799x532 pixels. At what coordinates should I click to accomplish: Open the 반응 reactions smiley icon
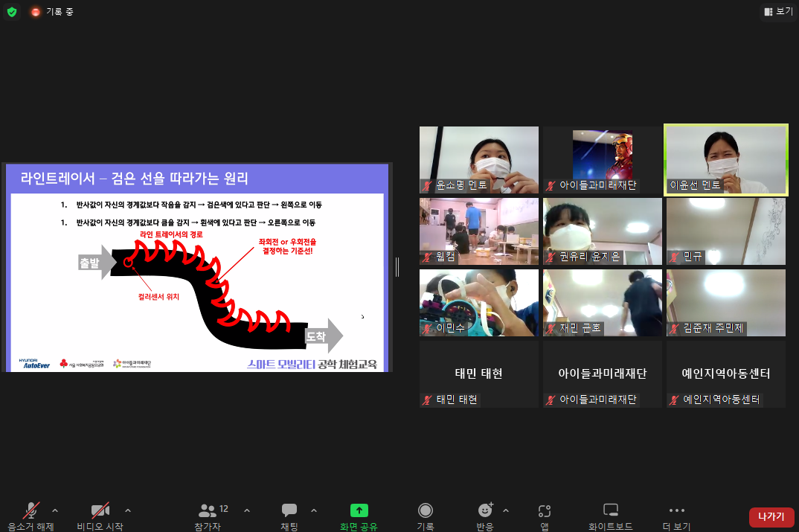pyautogui.click(x=485, y=511)
